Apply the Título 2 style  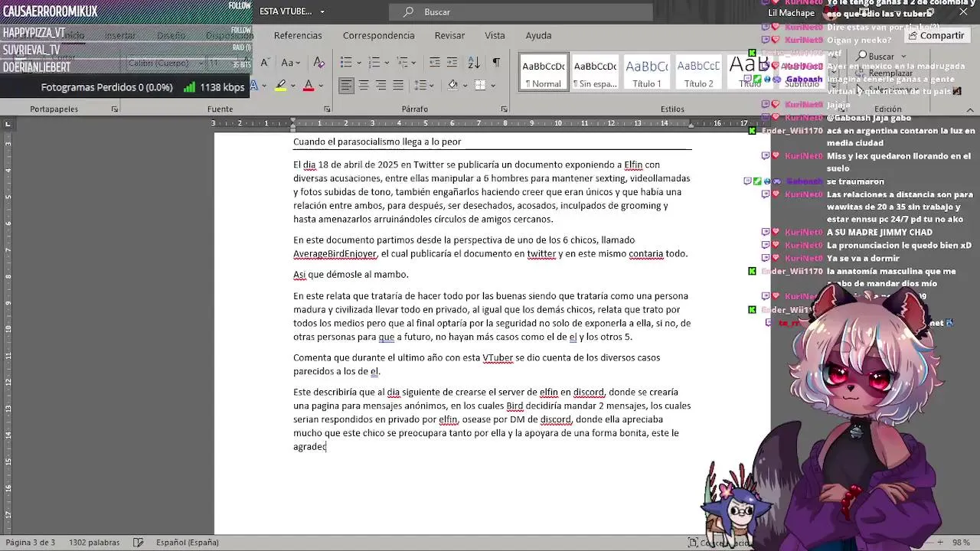click(698, 73)
